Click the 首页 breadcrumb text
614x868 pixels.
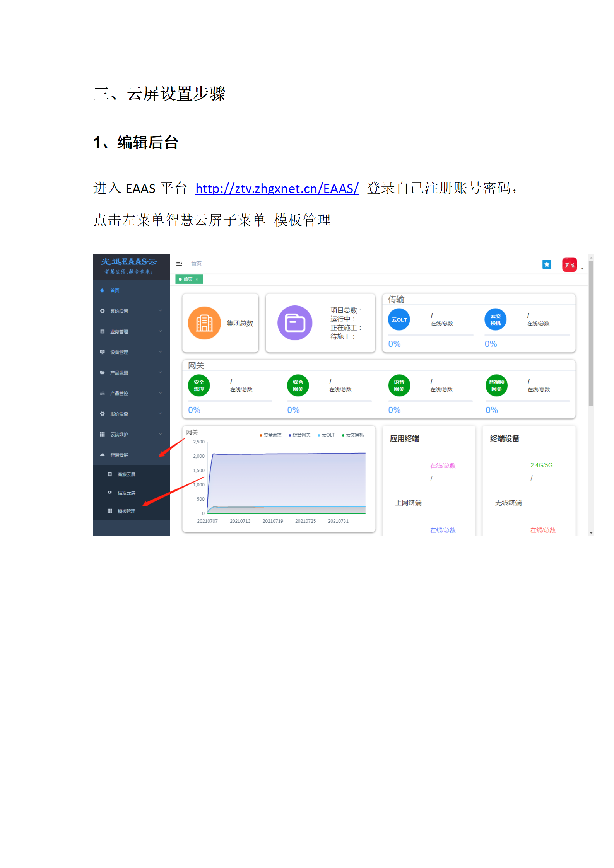pyautogui.click(x=196, y=263)
